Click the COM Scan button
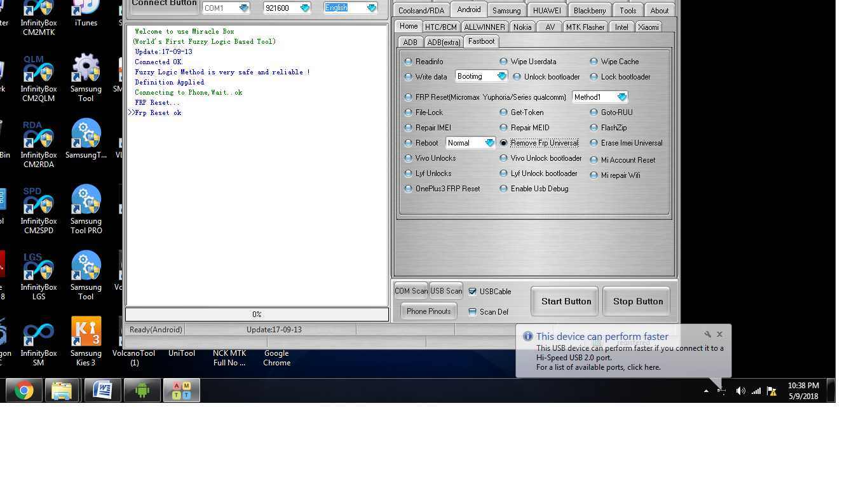 (x=411, y=291)
